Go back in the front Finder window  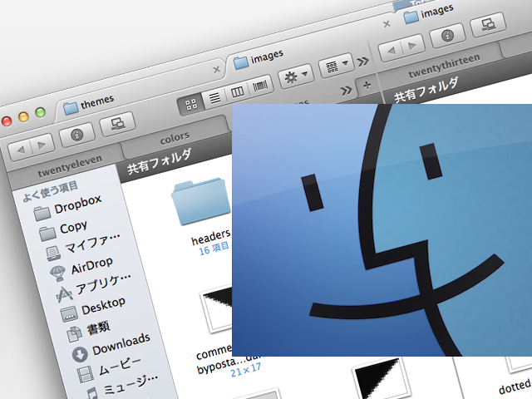coord(20,150)
